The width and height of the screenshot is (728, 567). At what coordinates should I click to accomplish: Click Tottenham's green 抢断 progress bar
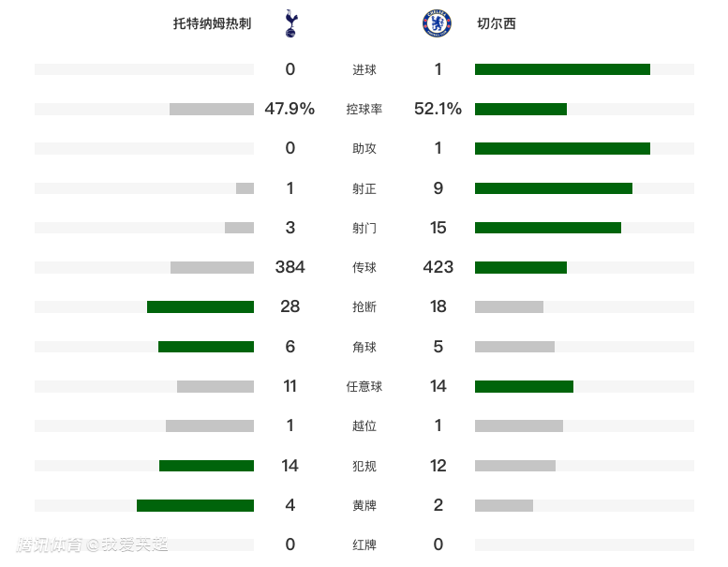[x=201, y=306]
